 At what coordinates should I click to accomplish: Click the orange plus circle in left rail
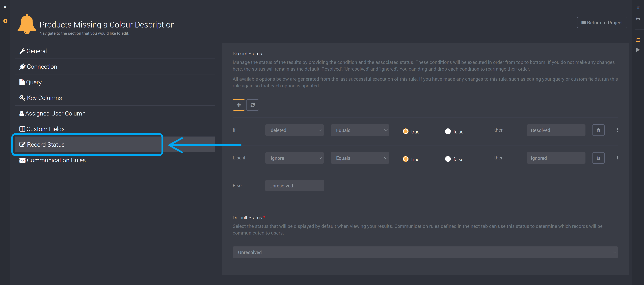tap(5, 21)
